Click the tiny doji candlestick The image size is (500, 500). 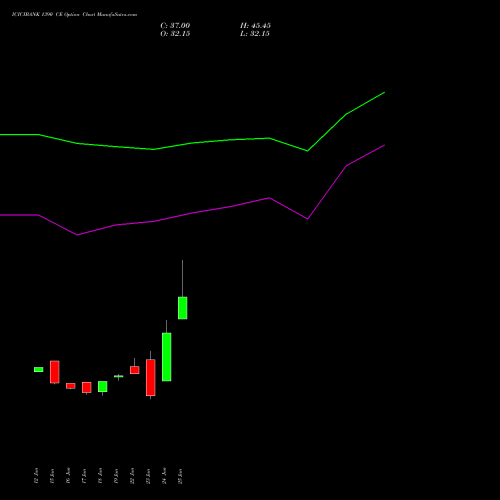click(118, 376)
